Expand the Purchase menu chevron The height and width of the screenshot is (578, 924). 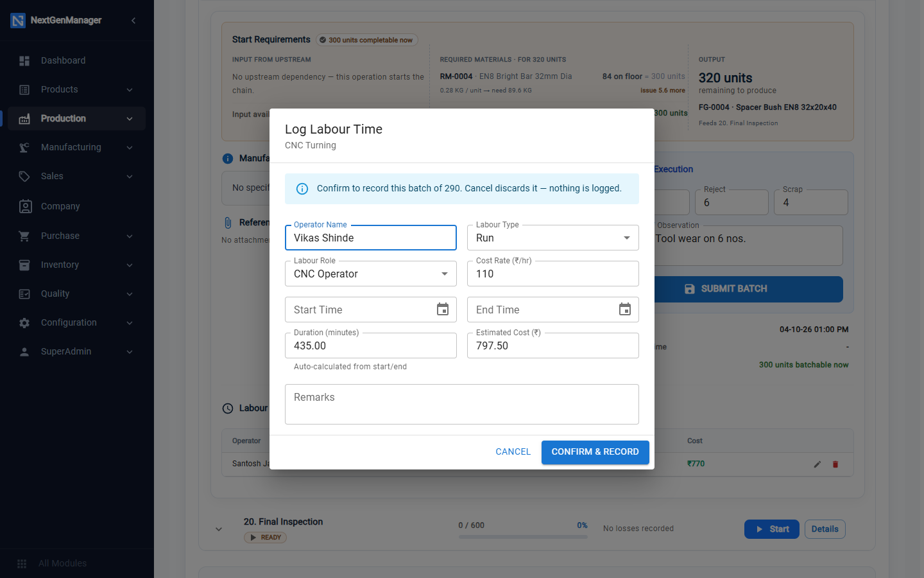click(x=130, y=236)
